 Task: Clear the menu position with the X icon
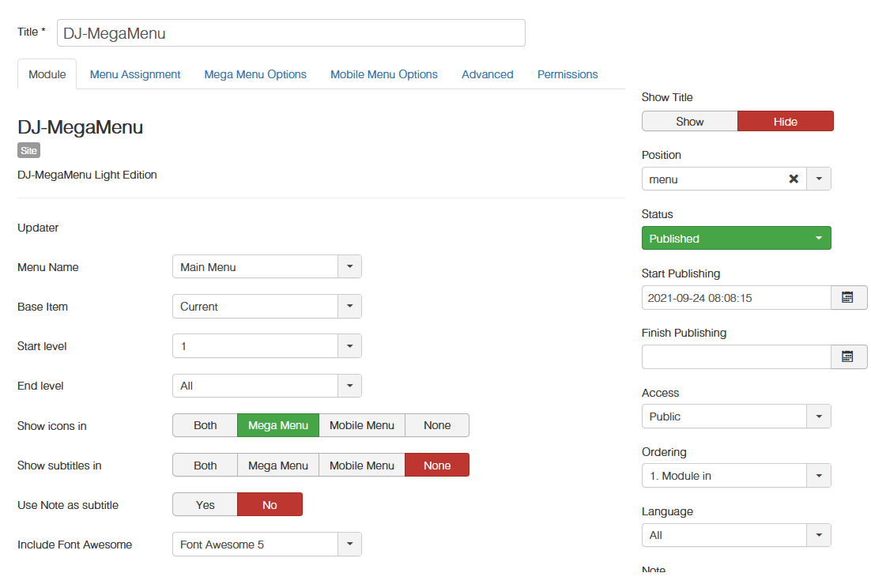pos(794,179)
